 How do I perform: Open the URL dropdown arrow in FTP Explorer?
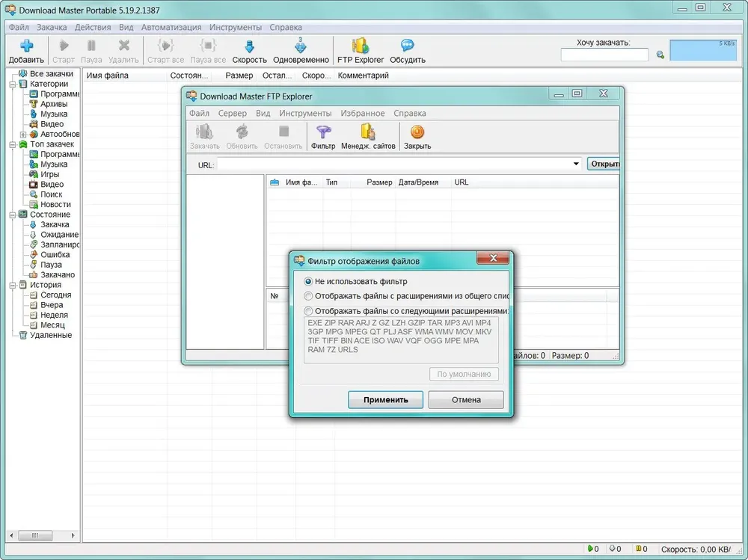point(576,164)
